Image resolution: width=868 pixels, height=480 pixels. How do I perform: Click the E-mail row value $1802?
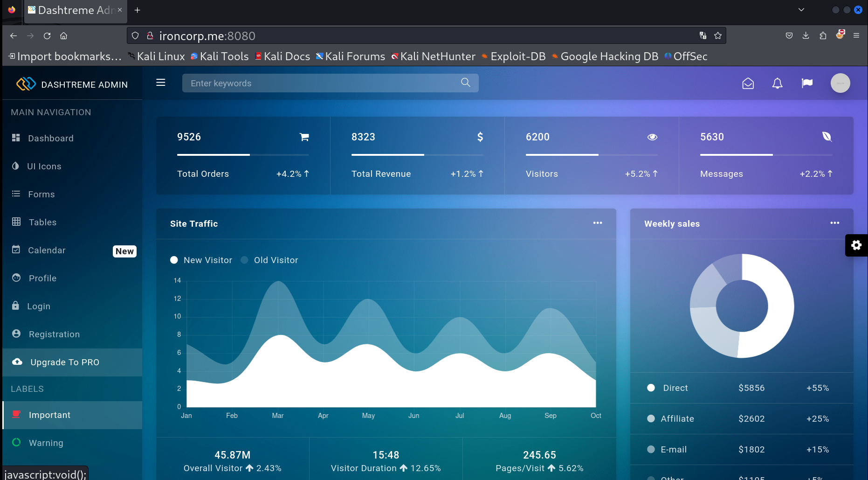click(751, 449)
